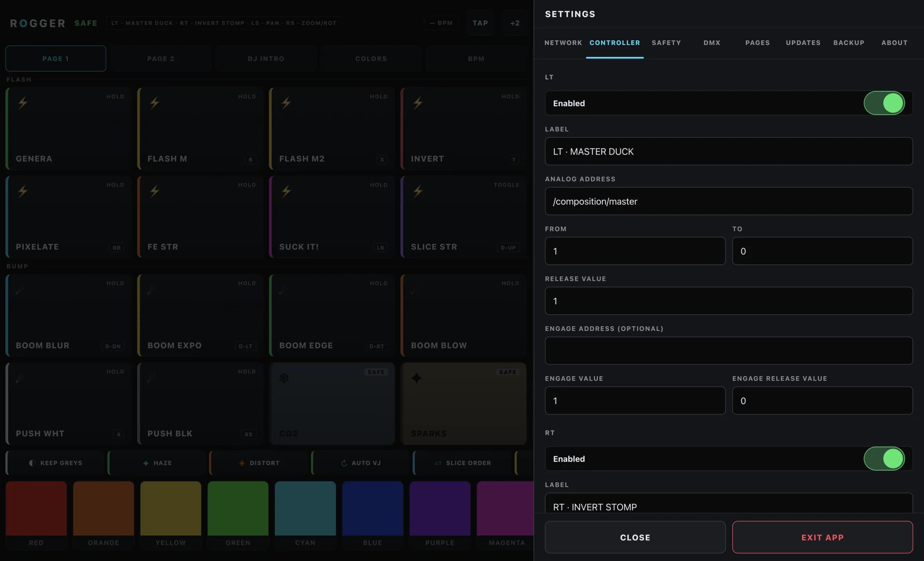Click the lightning icon on INVERT pad
The width and height of the screenshot is (924, 561).
418,103
